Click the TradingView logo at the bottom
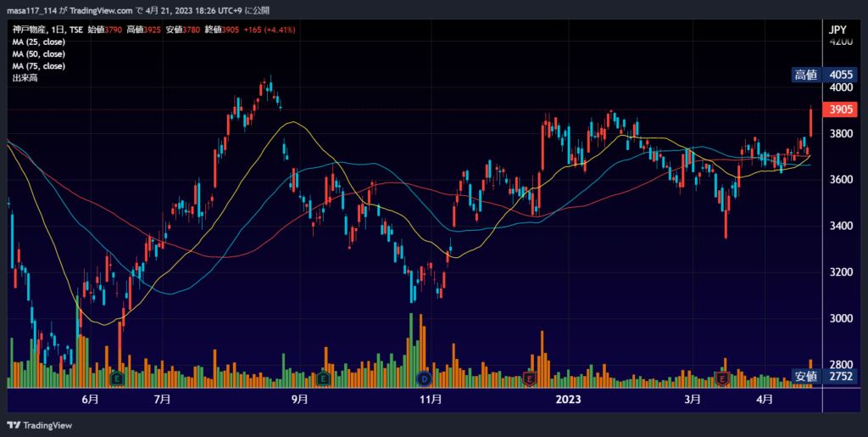868x437 pixels. 39,425
